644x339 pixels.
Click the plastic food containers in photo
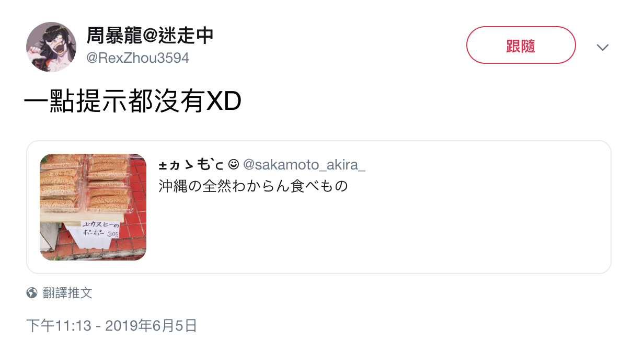84,183
